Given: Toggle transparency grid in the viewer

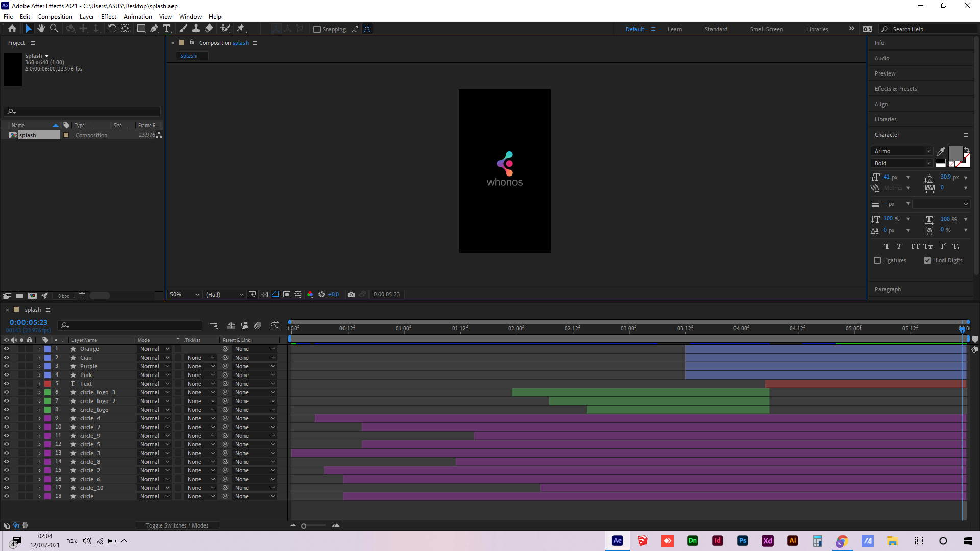Looking at the screenshot, I should click(x=264, y=294).
